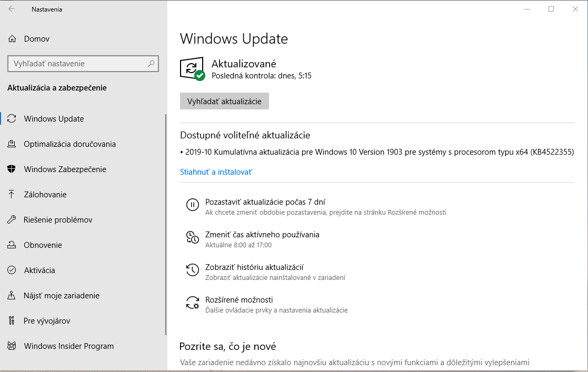Click the Zálohovanie upload arrow icon
The image size is (588, 372).
(12, 194)
